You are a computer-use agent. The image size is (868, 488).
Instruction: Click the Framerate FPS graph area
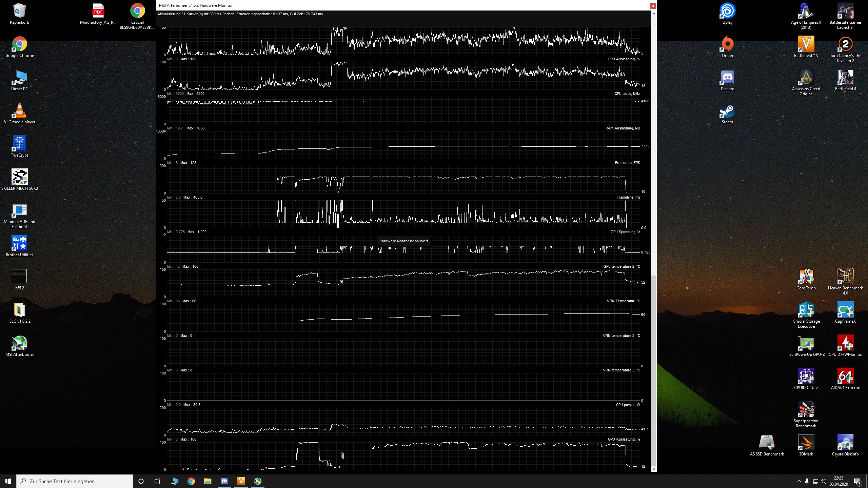pos(403,180)
